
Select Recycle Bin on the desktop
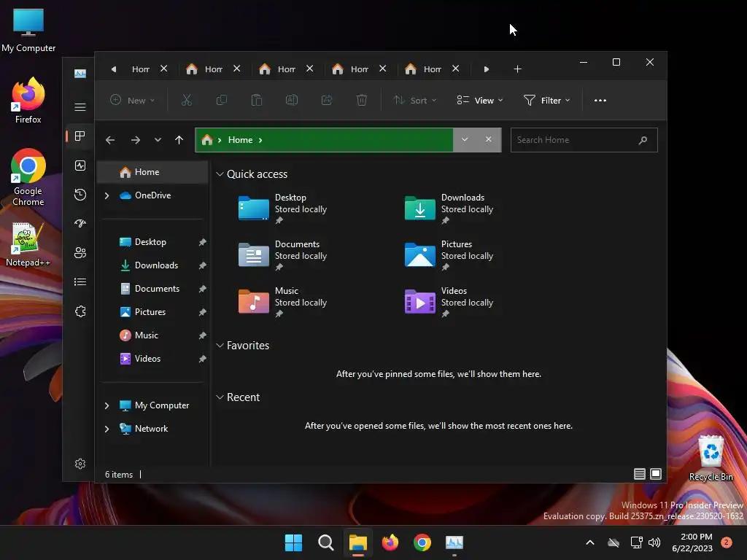pyautogui.click(x=711, y=458)
